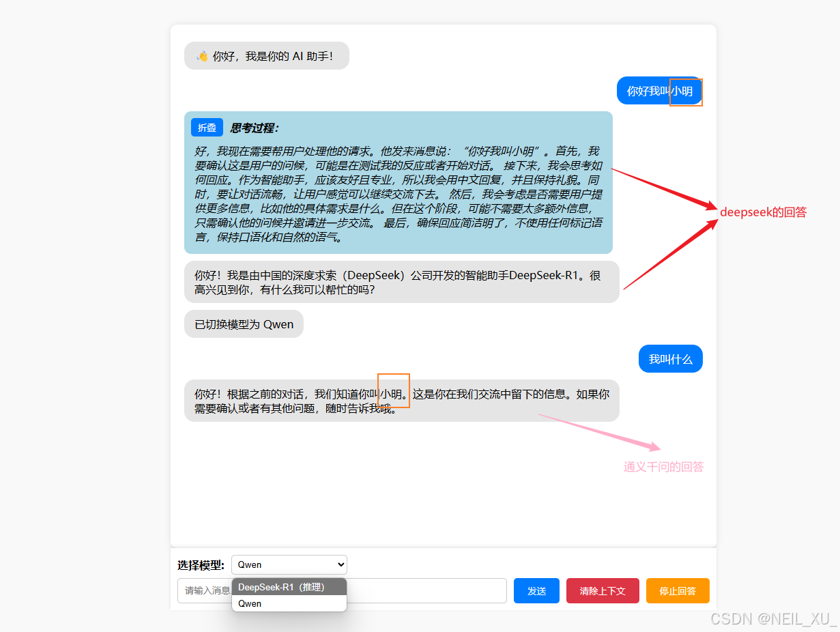
Task: Click the user message 我叫什么
Action: click(671, 359)
